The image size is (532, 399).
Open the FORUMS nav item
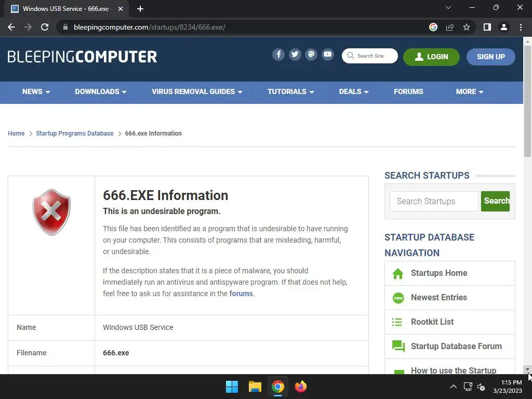point(408,92)
